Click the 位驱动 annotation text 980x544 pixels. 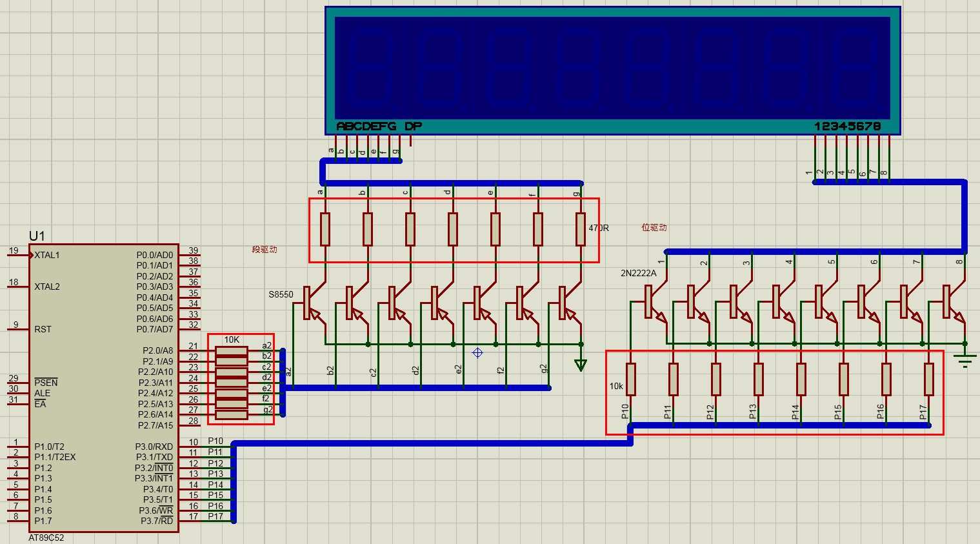[654, 227]
